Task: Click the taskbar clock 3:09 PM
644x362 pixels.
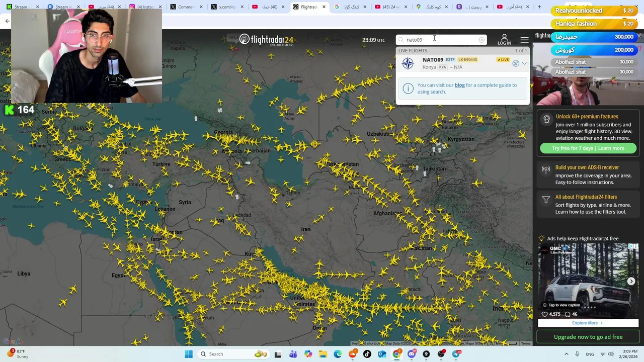Action: click(630, 354)
